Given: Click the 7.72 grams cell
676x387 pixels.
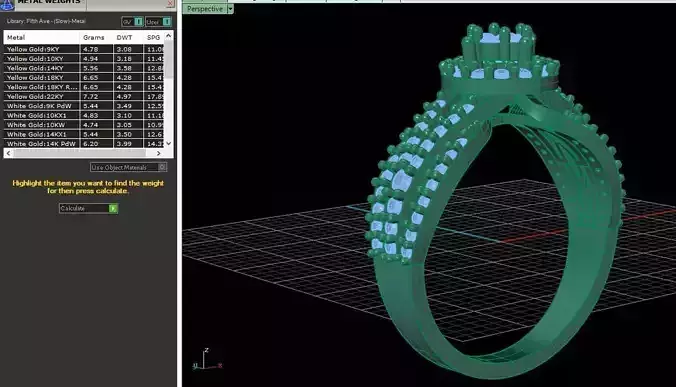Looking at the screenshot, I should (97, 97).
